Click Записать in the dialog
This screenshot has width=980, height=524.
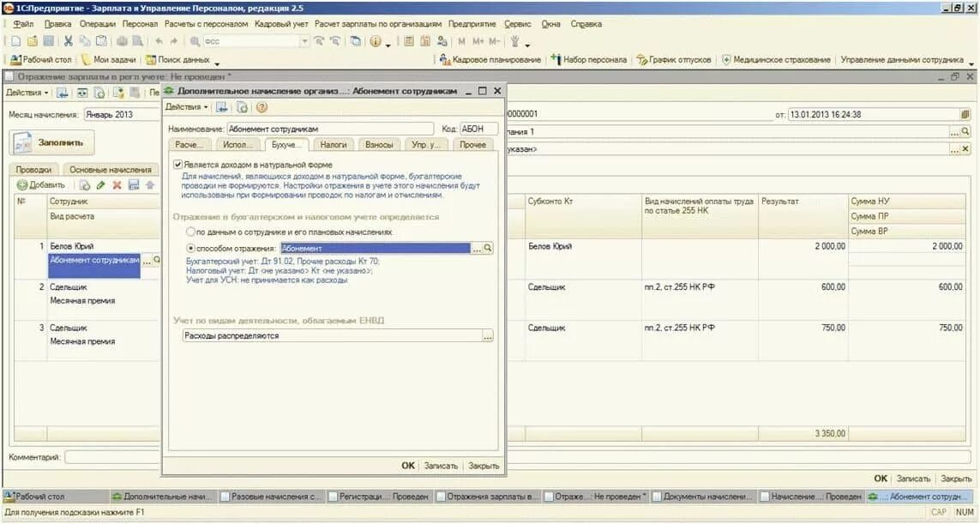[441, 466]
